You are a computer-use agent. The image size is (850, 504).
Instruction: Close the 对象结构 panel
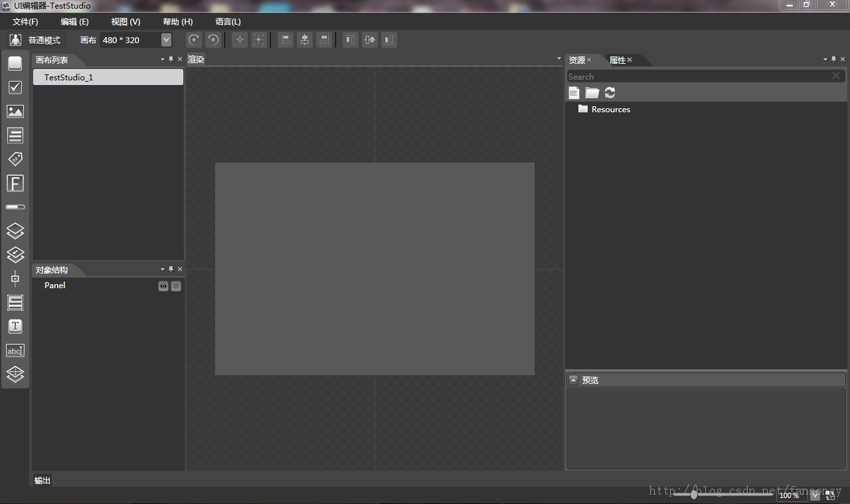179,269
